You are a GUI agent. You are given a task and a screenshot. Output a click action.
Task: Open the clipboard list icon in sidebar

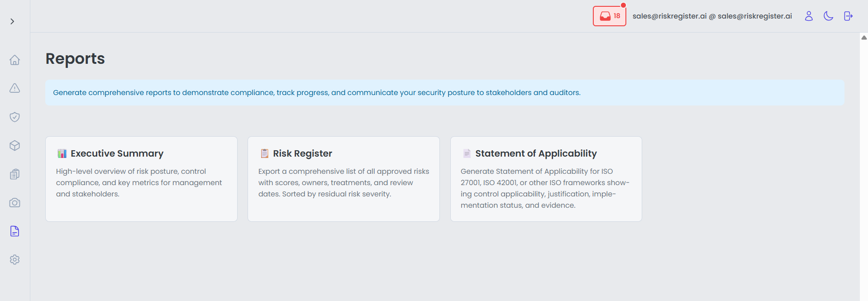pyautogui.click(x=15, y=174)
